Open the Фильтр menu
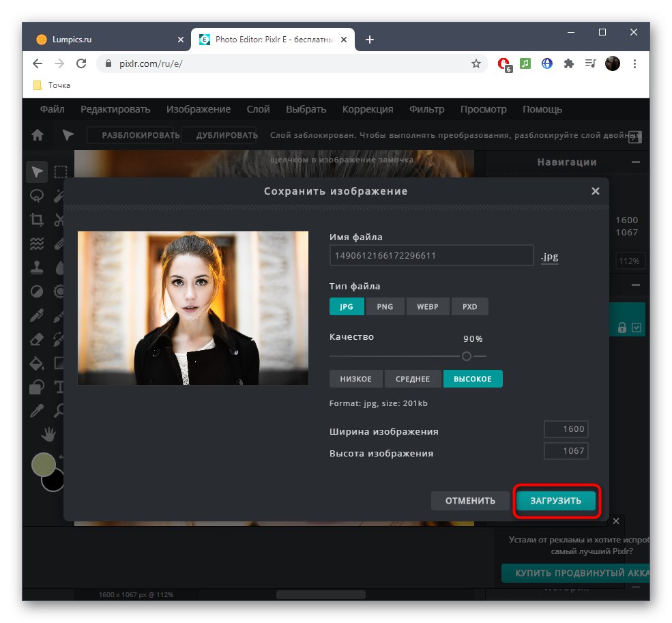672x623 pixels. tap(427, 109)
